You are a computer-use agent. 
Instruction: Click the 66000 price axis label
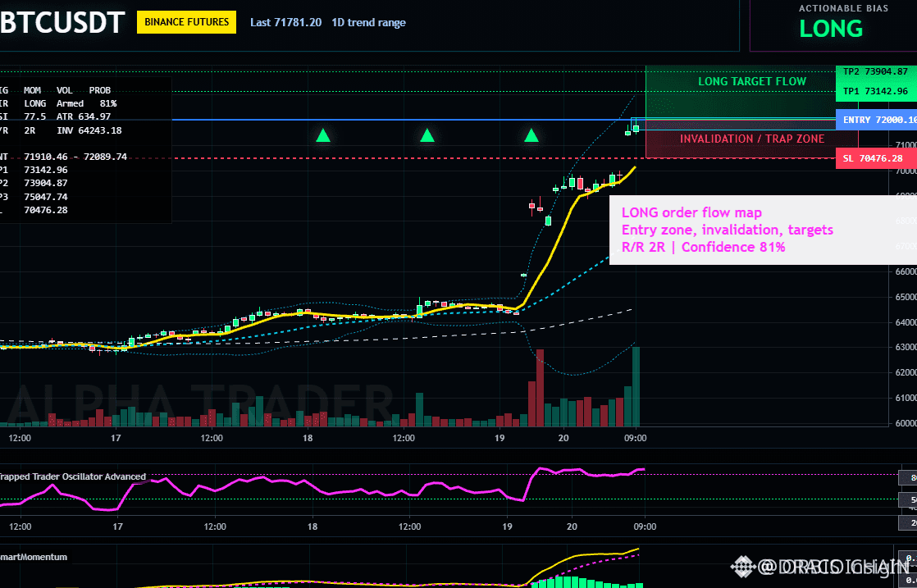(x=904, y=271)
